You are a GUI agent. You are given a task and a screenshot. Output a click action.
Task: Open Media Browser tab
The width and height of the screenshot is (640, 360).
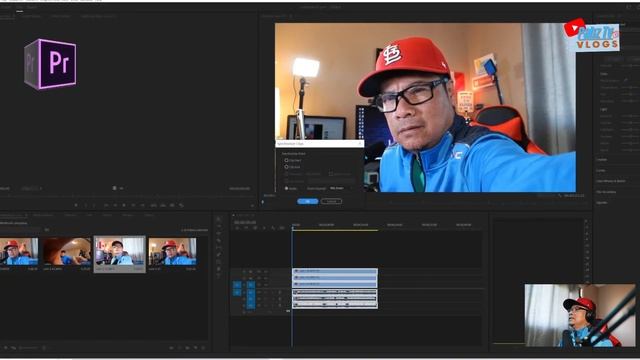point(43,215)
